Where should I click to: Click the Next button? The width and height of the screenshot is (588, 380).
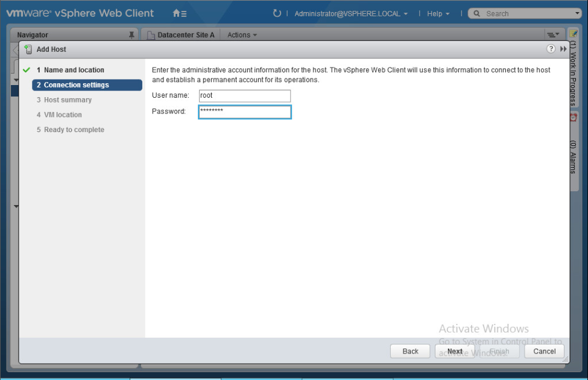pos(455,351)
